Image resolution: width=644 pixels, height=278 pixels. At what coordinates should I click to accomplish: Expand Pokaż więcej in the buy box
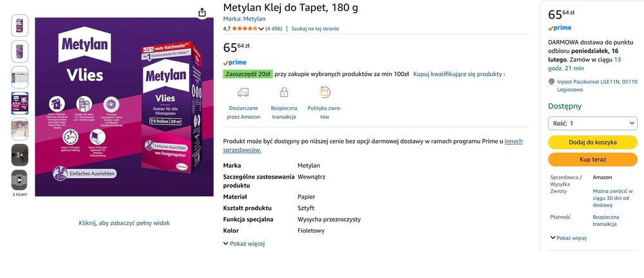click(568, 238)
